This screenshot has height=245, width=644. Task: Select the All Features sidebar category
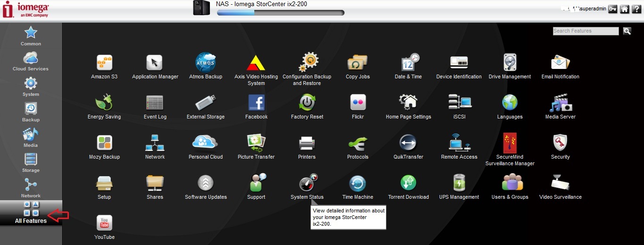(31, 212)
